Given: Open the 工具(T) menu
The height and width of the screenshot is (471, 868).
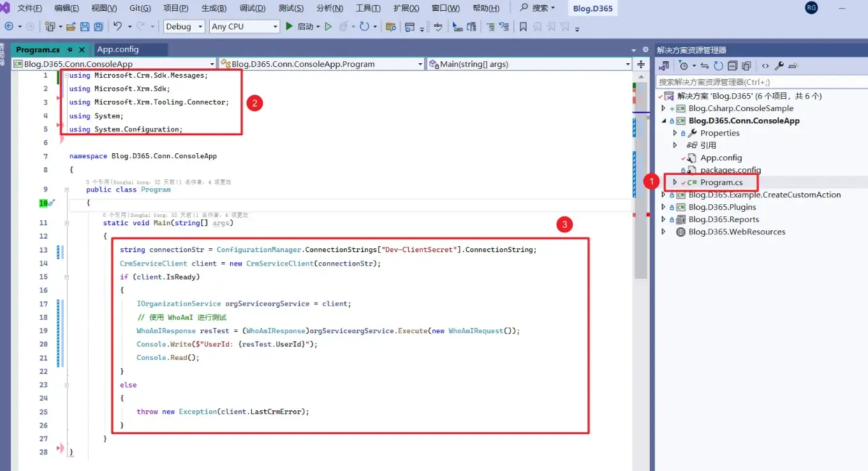Looking at the screenshot, I should coord(368,8).
